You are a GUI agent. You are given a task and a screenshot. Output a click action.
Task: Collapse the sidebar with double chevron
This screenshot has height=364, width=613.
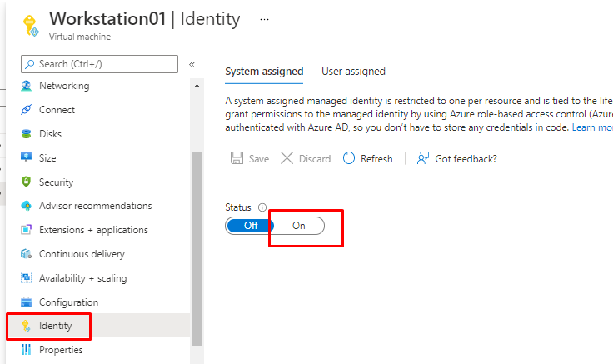click(x=192, y=64)
